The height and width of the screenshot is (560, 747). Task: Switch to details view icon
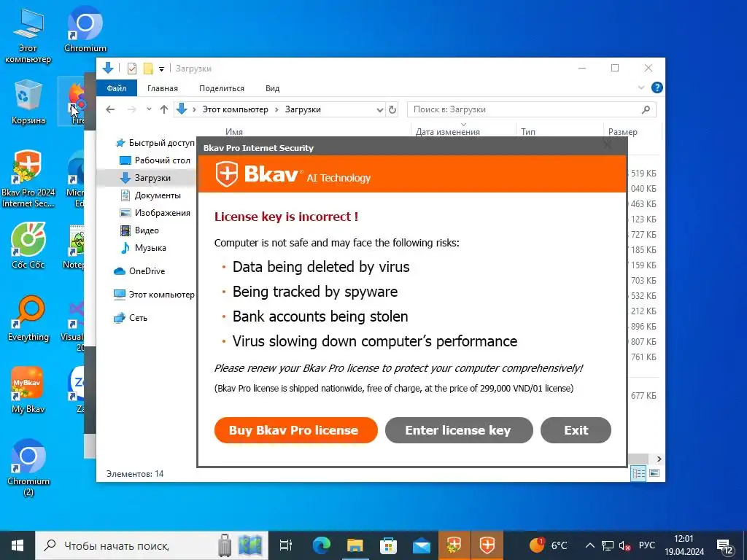[638, 473]
